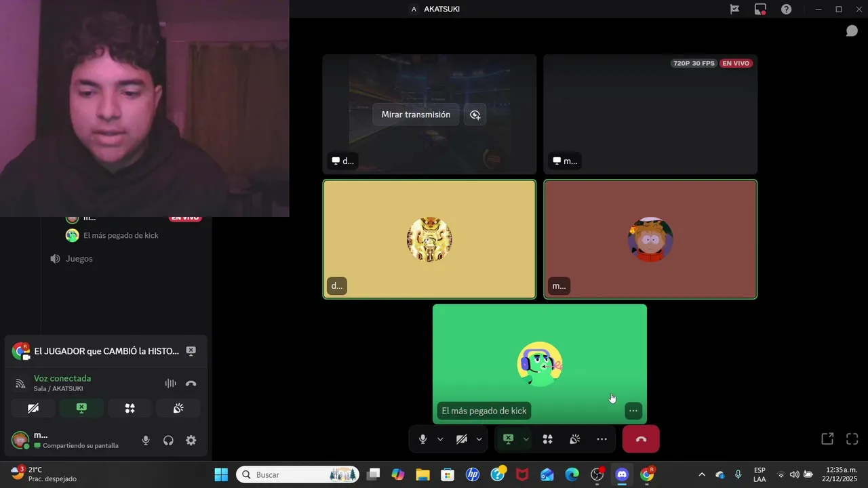The image size is (868, 488).
Task: Toggle screen share button in voice panel
Action: tap(81, 408)
